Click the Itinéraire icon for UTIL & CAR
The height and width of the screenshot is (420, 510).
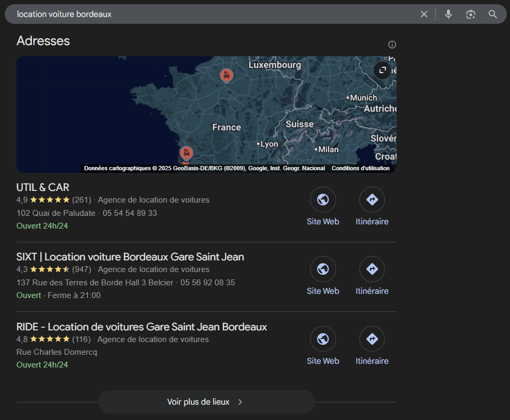coord(372,199)
